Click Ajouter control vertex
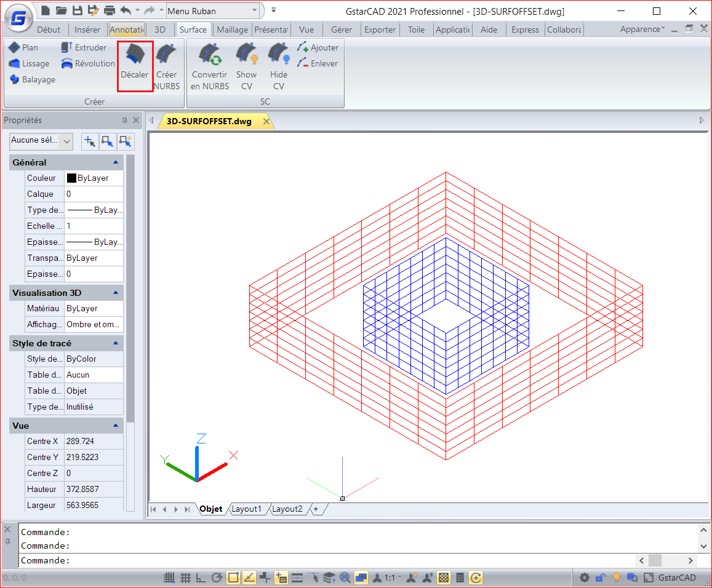This screenshot has width=712, height=588. click(318, 47)
